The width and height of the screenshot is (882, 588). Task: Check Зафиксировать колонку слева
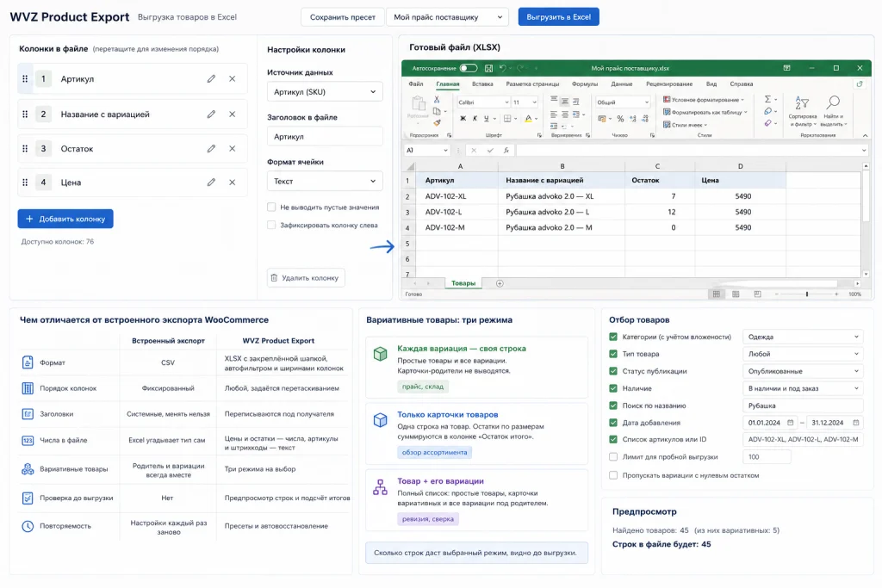pos(271,225)
